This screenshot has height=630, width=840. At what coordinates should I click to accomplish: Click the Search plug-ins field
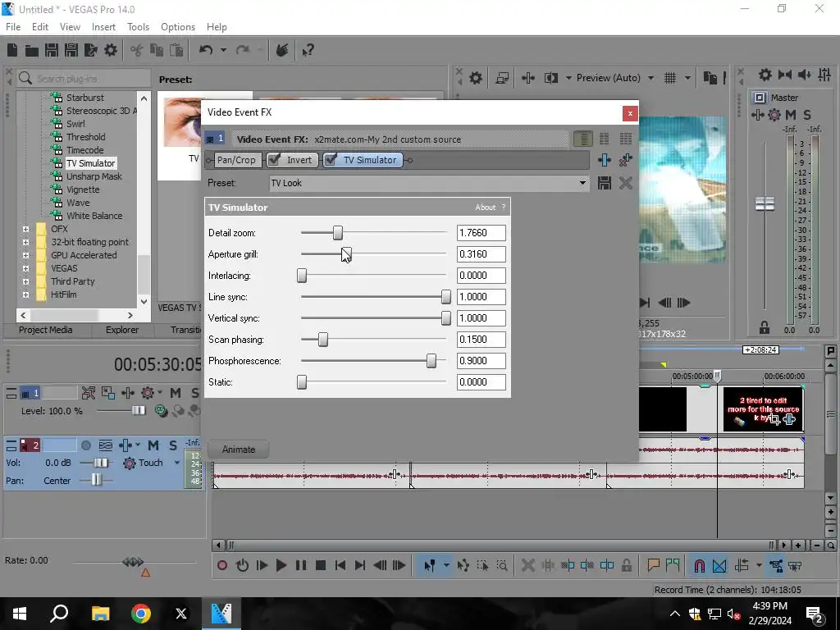pos(84,78)
